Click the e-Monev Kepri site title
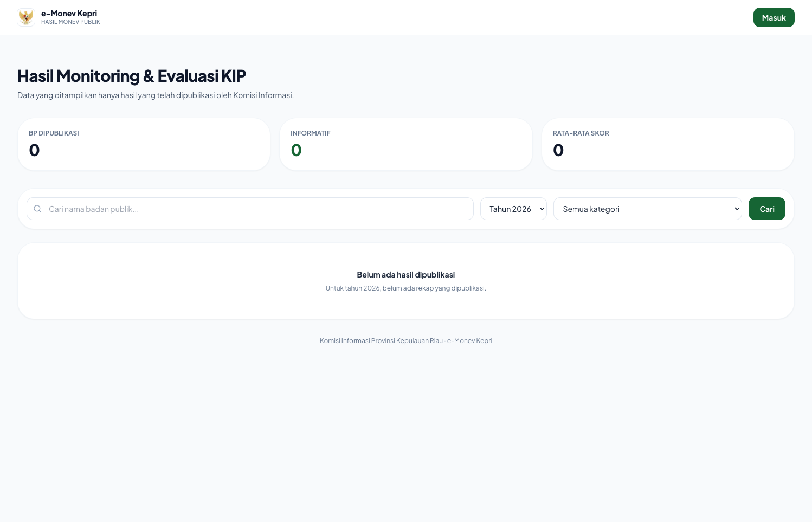 pos(69,14)
